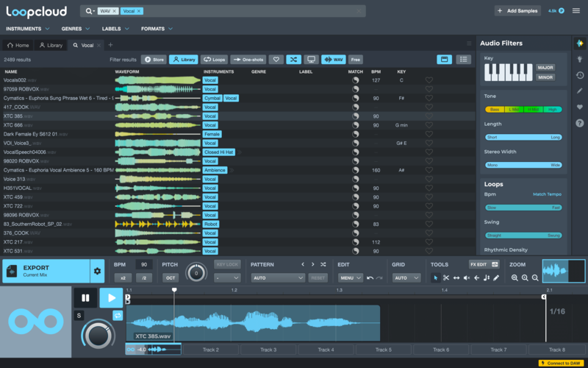Switch to the Library tab
The image size is (588, 368).
point(51,45)
